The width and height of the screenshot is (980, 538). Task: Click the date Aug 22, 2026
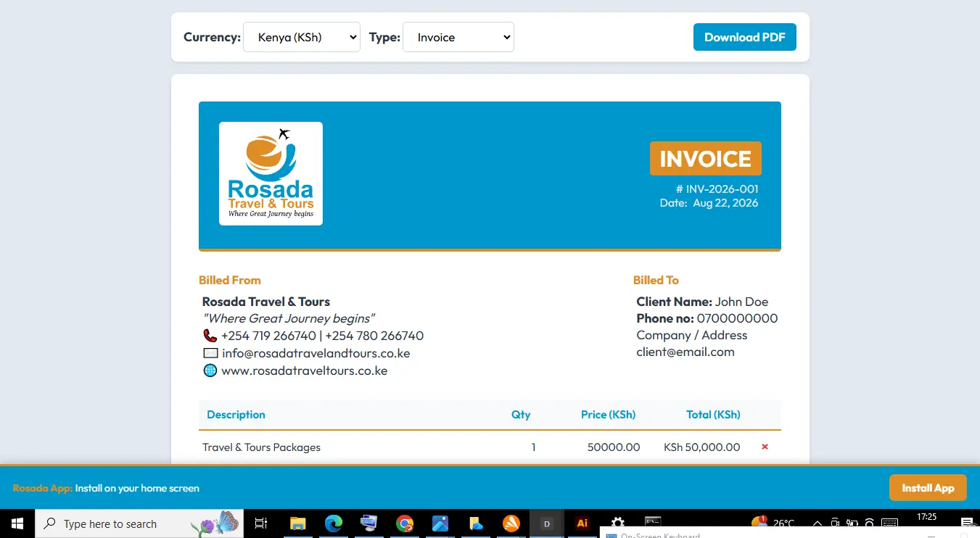pyautogui.click(x=725, y=202)
